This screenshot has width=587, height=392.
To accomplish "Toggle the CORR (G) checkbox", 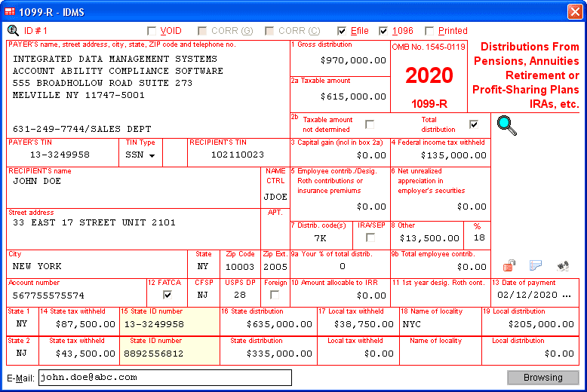I will coord(201,31).
